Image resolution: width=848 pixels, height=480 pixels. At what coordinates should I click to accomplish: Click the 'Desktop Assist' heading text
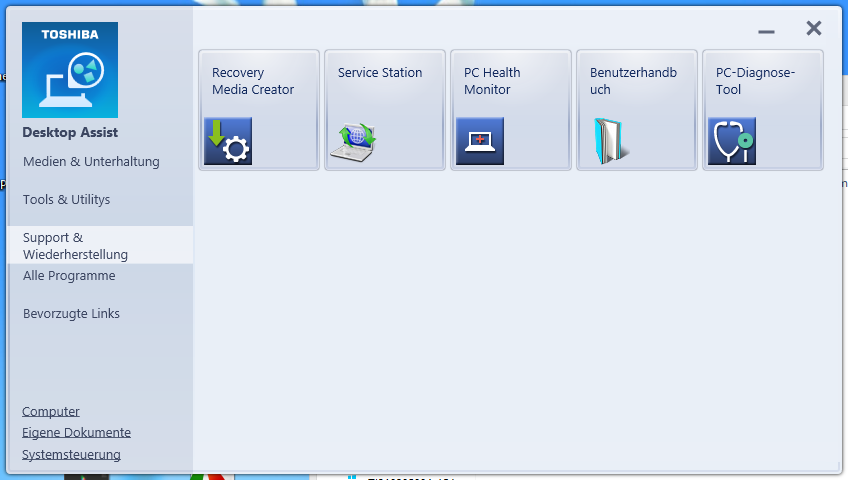click(x=70, y=132)
